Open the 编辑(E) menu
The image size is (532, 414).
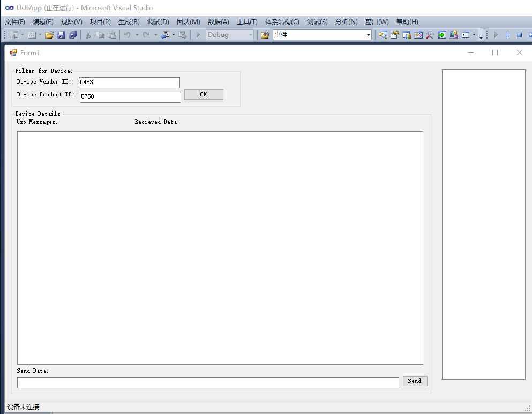[x=43, y=22]
